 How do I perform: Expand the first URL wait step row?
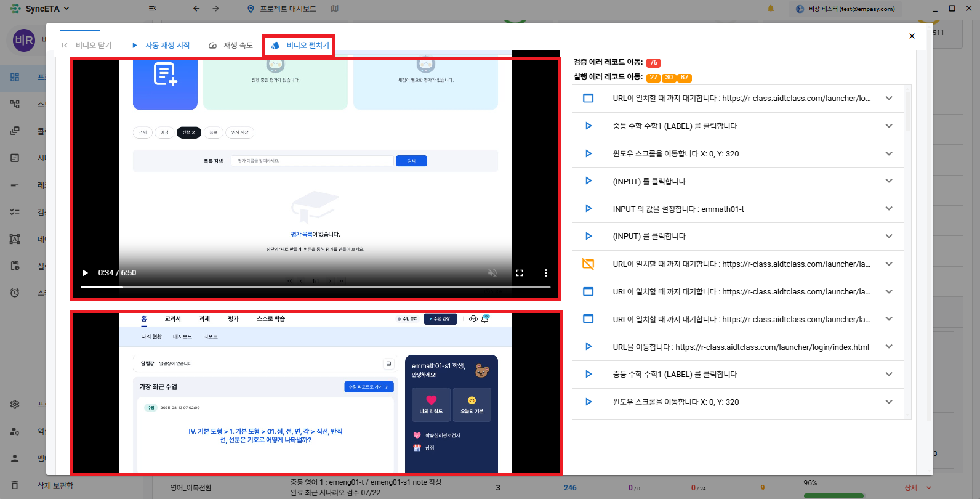(x=888, y=99)
